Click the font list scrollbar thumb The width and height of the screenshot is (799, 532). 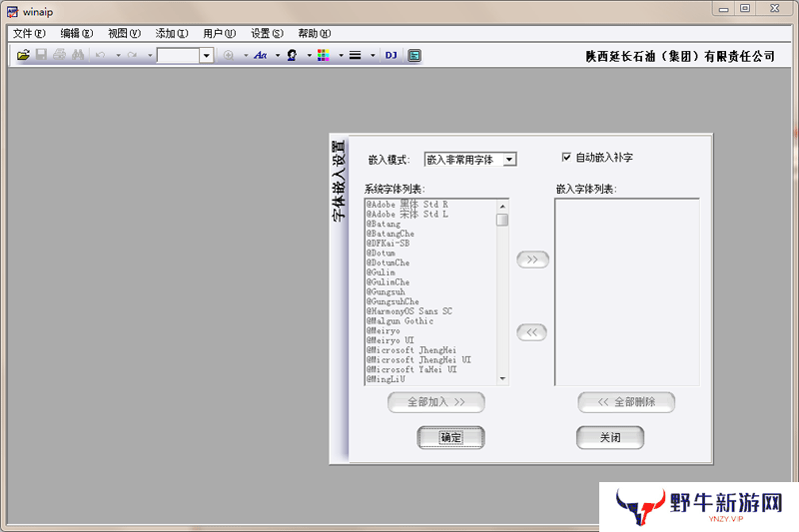pyautogui.click(x=502, y=220)
